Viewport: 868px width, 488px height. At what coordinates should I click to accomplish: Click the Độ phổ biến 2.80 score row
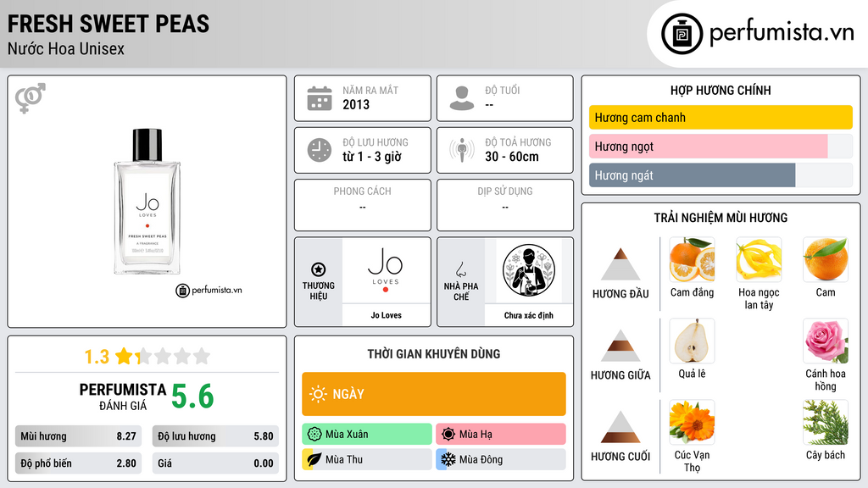pos(78,463)
